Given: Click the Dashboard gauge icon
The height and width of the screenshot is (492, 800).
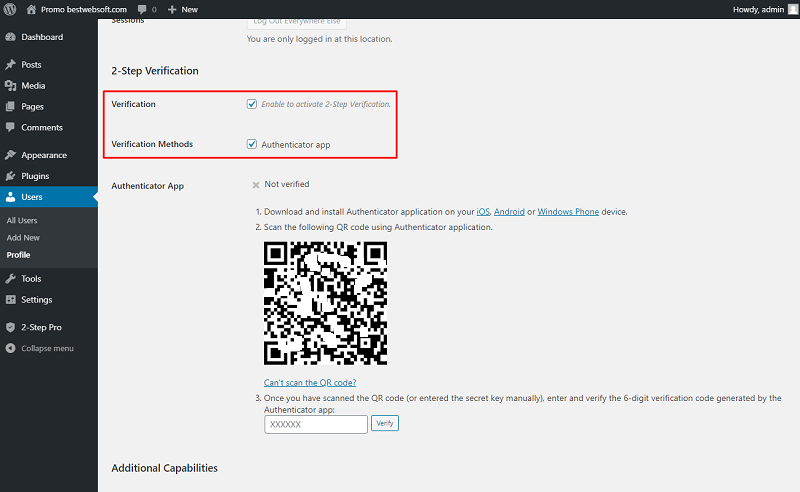Looking at the screenshot, I should click(10, 37).
